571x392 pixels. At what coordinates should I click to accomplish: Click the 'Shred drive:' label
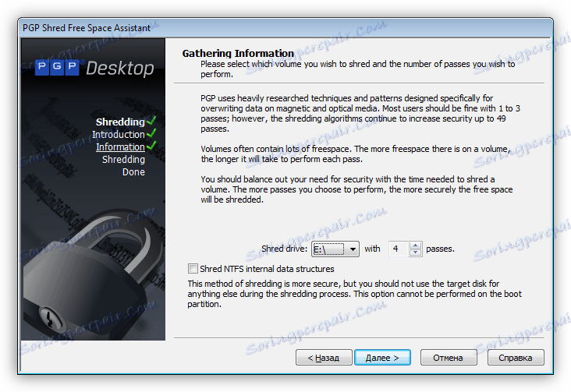pyautogui.click(x=285, y=249)
